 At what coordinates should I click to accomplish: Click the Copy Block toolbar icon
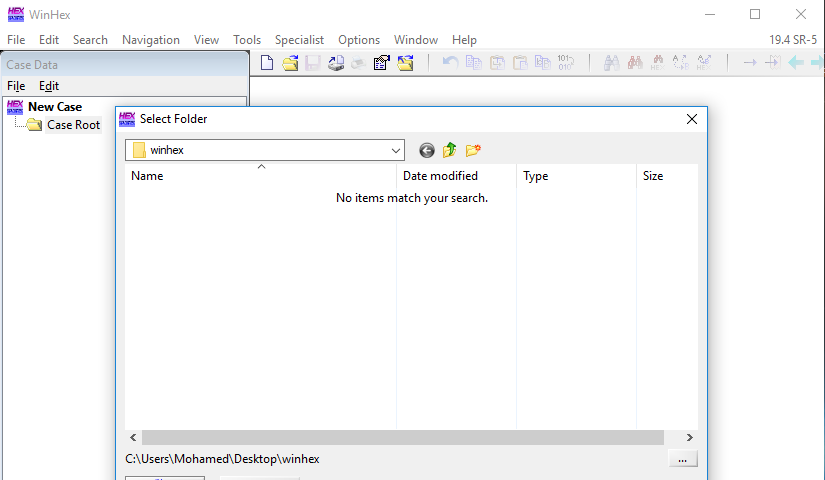tap(474, 63)
